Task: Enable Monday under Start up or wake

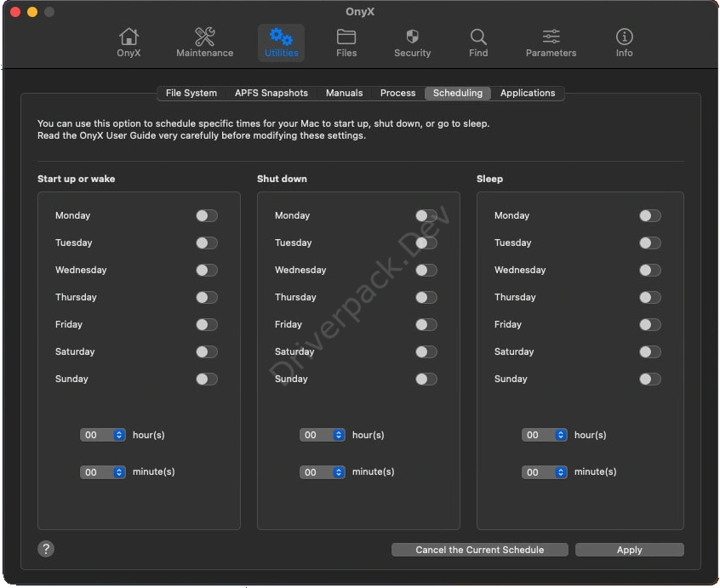Action: pyautogui.click(x=207, y=216)
